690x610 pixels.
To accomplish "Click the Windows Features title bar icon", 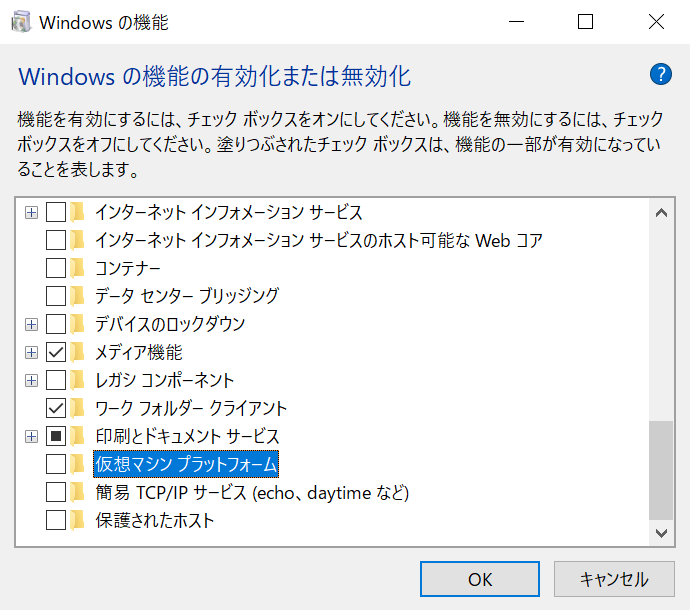I will coord(21,22).
